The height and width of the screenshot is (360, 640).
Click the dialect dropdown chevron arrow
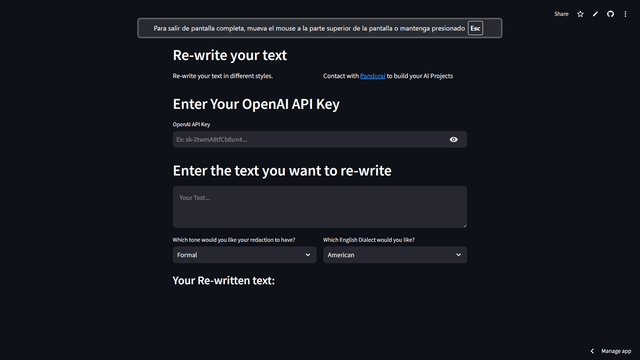point(458,255)
